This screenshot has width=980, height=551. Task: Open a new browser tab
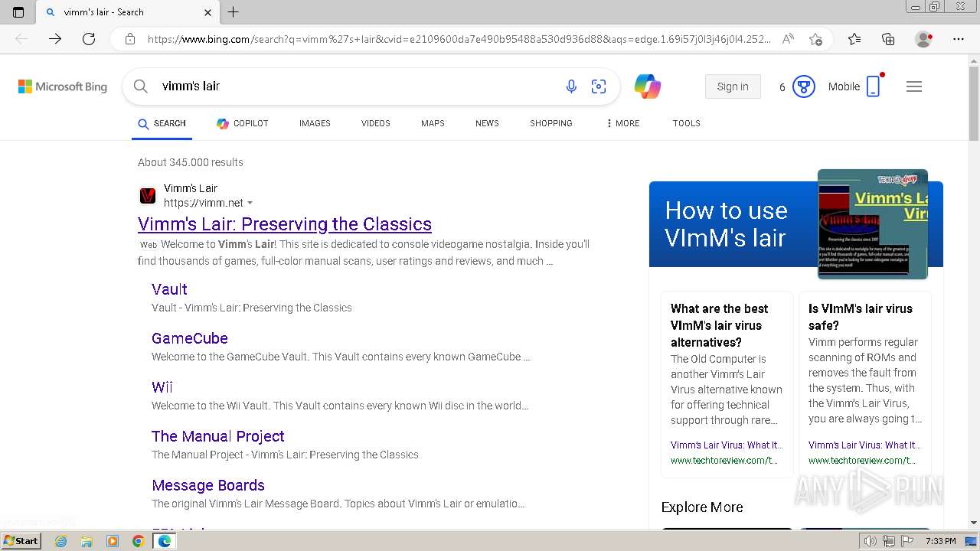(x=234, y=12)
